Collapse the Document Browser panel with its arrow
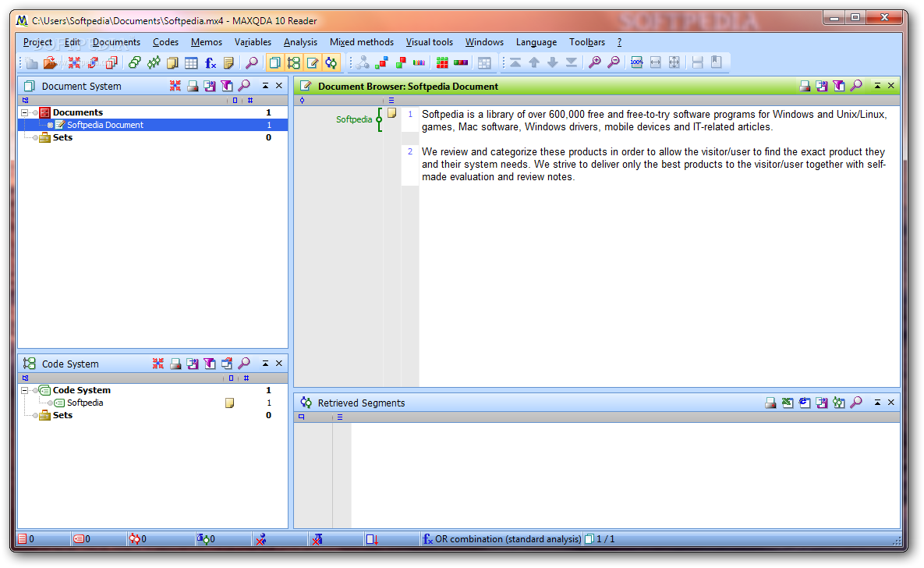The height and width of the screenshot is (568, 924). pyautogui.click(x=877, y=86)
